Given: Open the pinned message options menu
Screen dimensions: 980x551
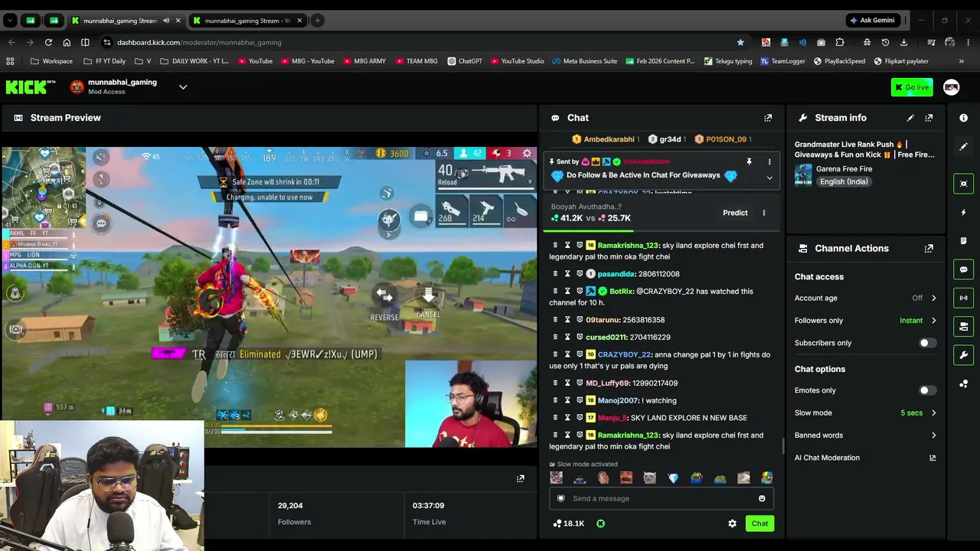Looking at the screenshot, I should point(769,162).
